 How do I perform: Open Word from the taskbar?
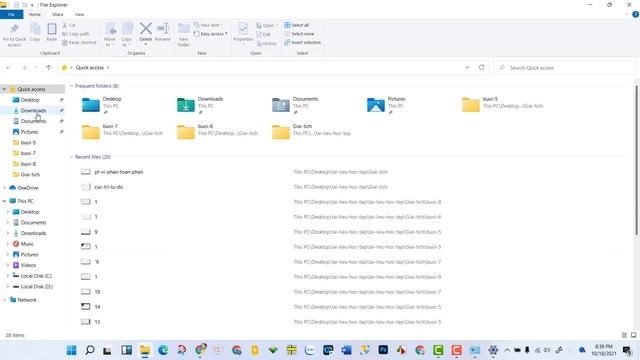pyautogui.click(x=347, y=350)
